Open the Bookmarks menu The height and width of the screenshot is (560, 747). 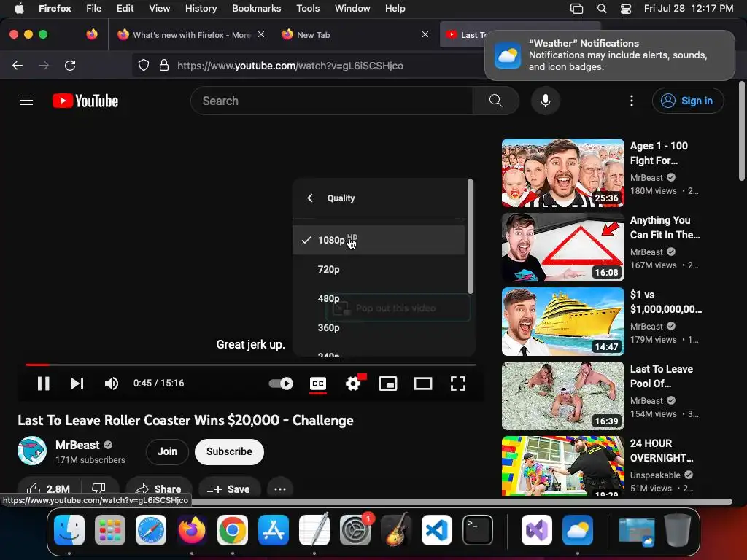coord(256,8)
